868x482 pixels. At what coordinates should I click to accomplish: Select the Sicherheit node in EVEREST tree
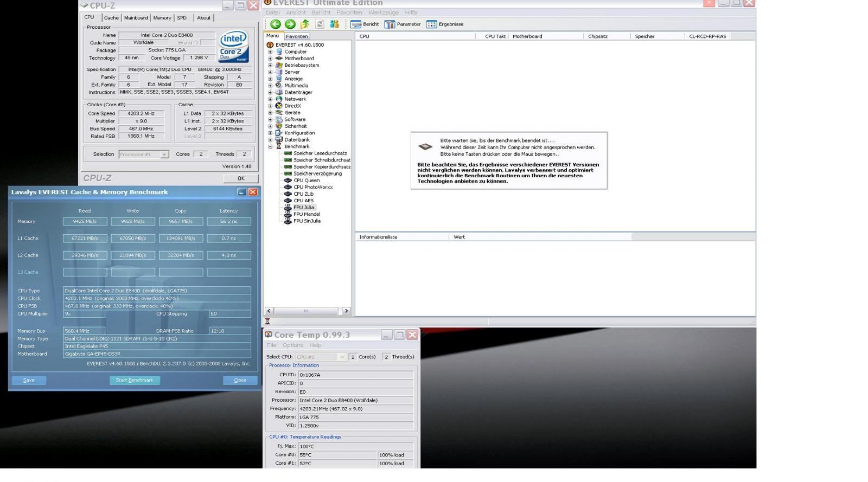tap(295, 126)
